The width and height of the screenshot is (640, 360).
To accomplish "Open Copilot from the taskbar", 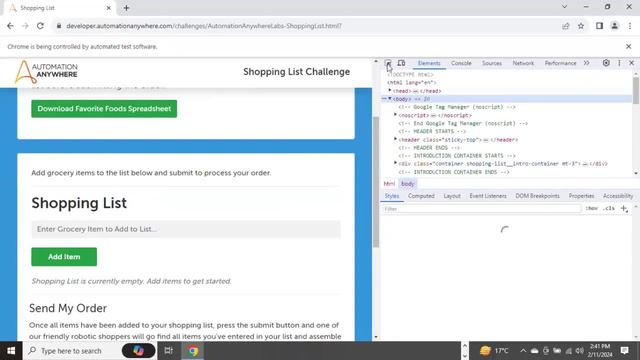I will [x=138, y=351].
